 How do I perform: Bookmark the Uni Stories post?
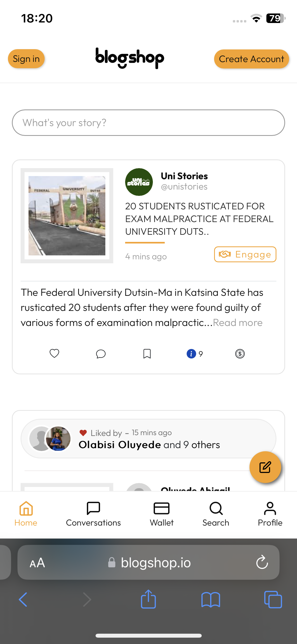point(147,354)
